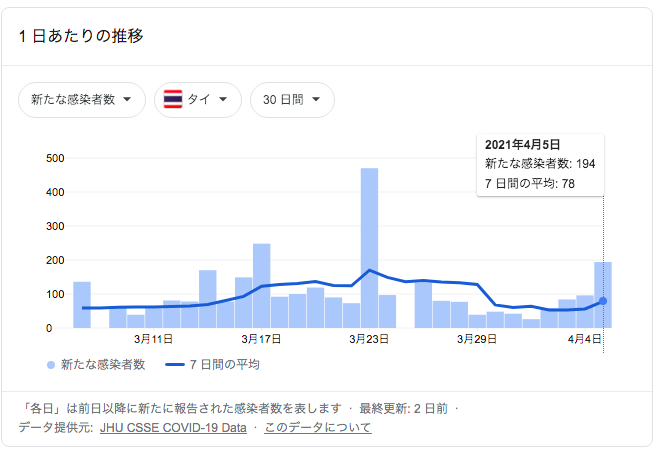This screenshot has height=454, width=657.
Task: Open the JHU CSSE COVID-19 Data link
Action: point(172,427)
